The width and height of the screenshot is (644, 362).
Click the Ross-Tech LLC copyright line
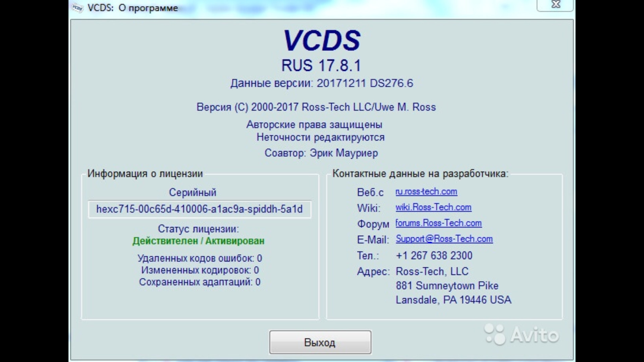click(x=316, y=107)
